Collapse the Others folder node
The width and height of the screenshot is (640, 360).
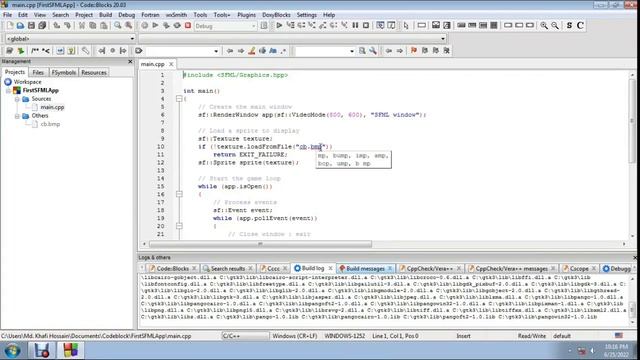17,116
